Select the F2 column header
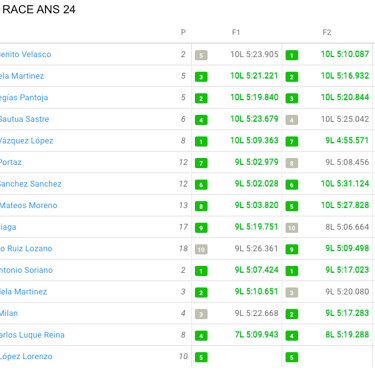This screenshot has height=375, width=375. pos(327,32)
